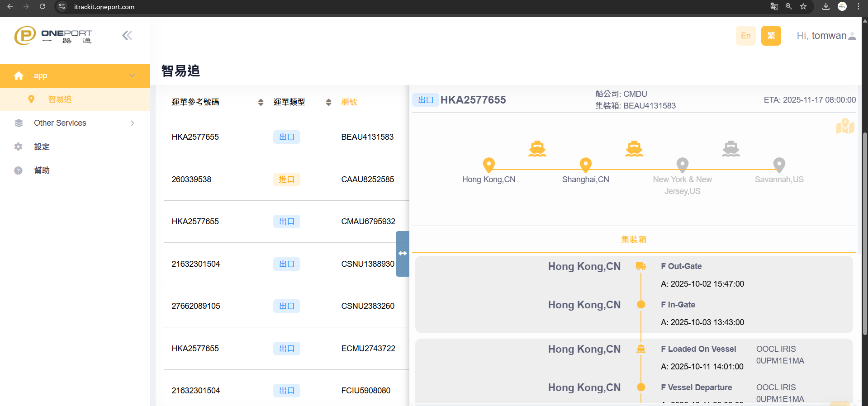The height and width of the screenshot is (406, 868).
Task: Expand the Other Services menu
Action: tap(75, 123)
